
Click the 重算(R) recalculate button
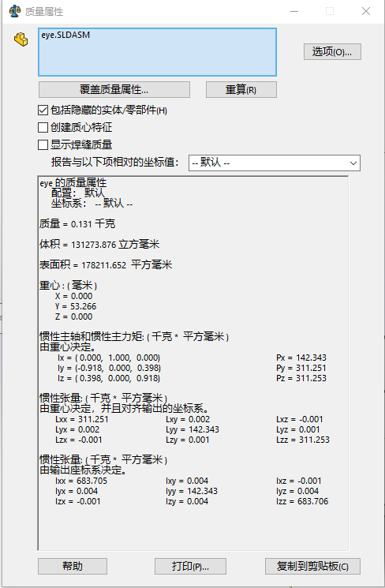(241, 90)
